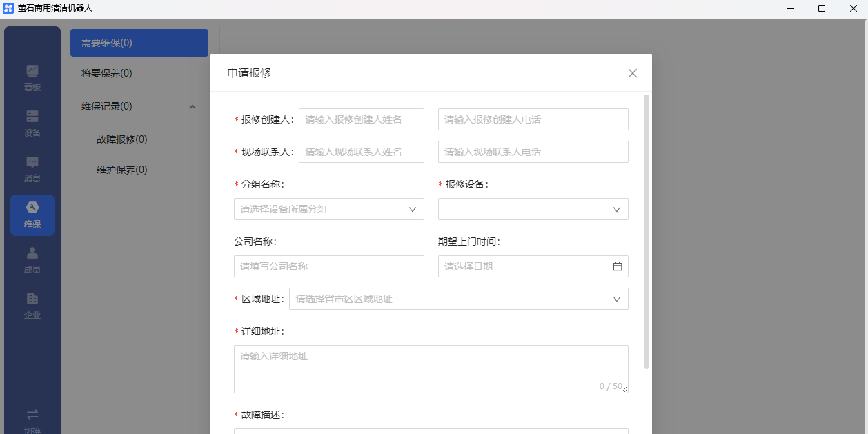Close the 申请报修 dialog
Image resolution: width=868 pixels, height=434 pixels.
pos(632,73)
